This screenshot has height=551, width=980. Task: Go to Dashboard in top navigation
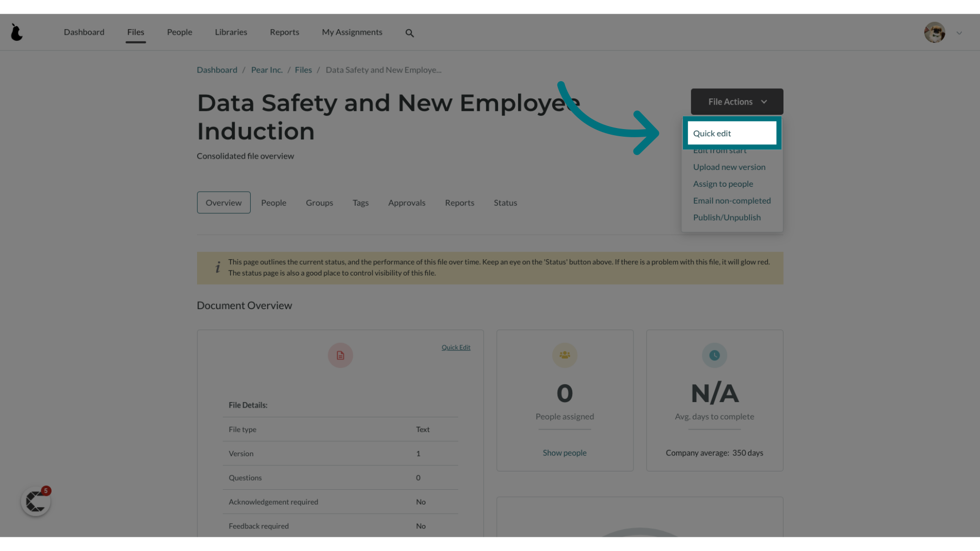tap(84, 32)
